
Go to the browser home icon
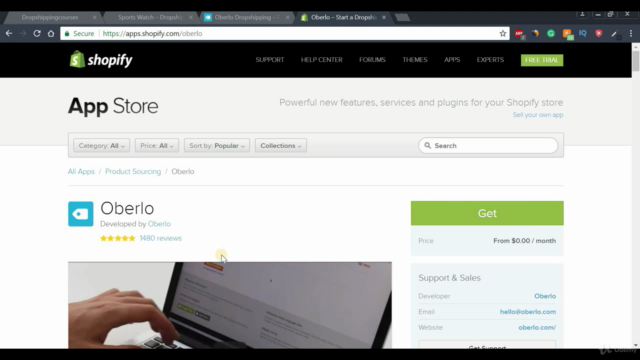(x=51, y=33)
